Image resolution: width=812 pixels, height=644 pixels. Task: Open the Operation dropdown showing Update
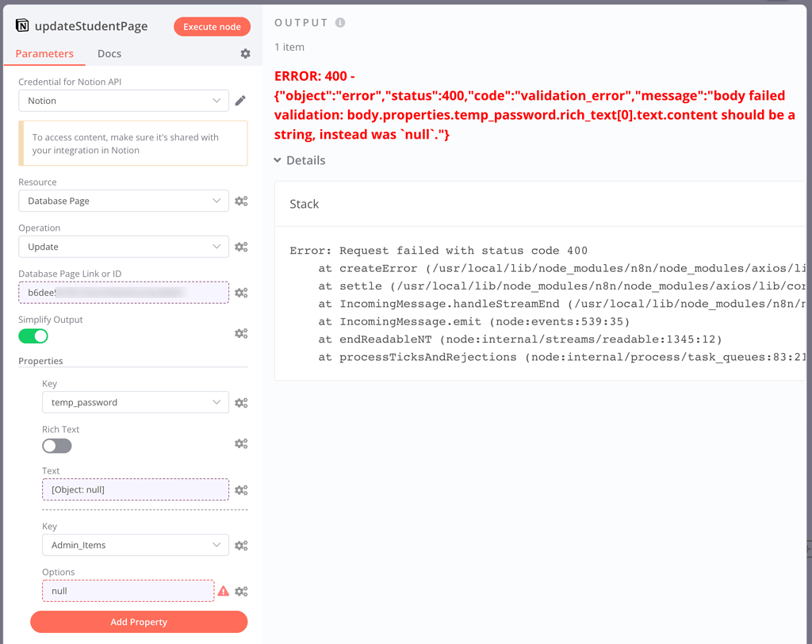point(123,247)
